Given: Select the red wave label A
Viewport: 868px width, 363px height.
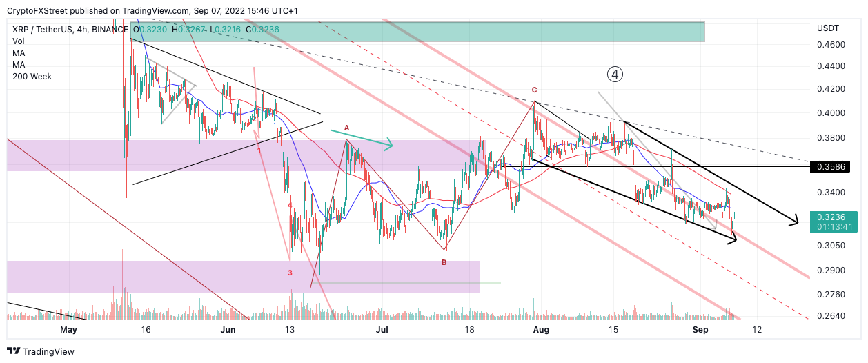Looking at the screenshot, I should [346, 128].
